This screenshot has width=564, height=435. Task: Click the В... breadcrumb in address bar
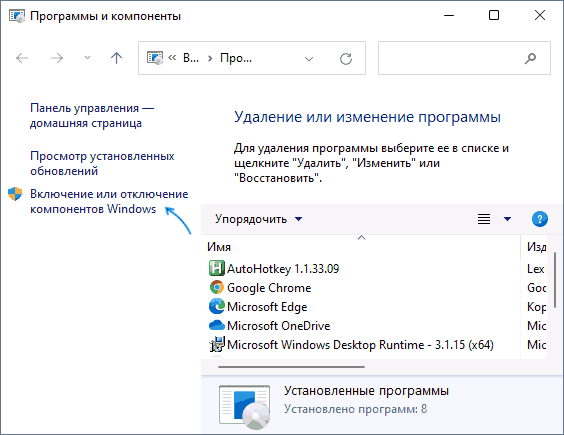[191, 58]
